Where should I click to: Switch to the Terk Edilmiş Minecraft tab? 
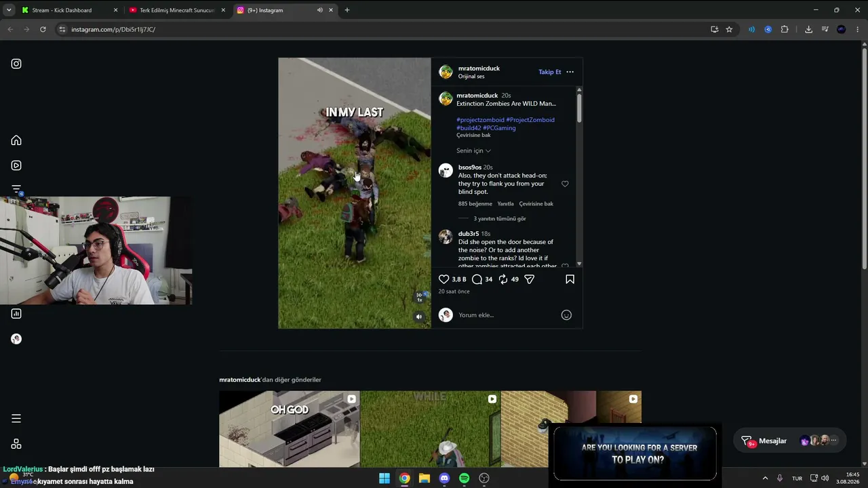pyautogui.click(x=177, y=10)
